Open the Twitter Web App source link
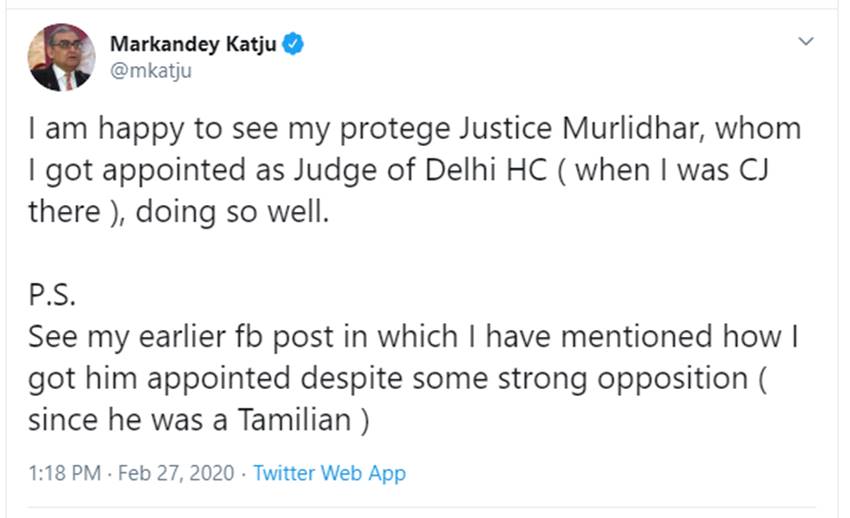 point(329,473)
